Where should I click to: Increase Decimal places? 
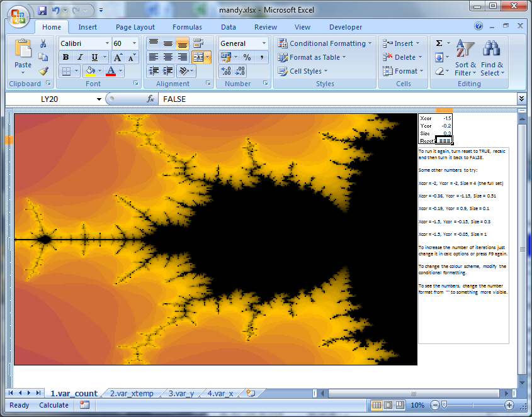coord(226,71)
